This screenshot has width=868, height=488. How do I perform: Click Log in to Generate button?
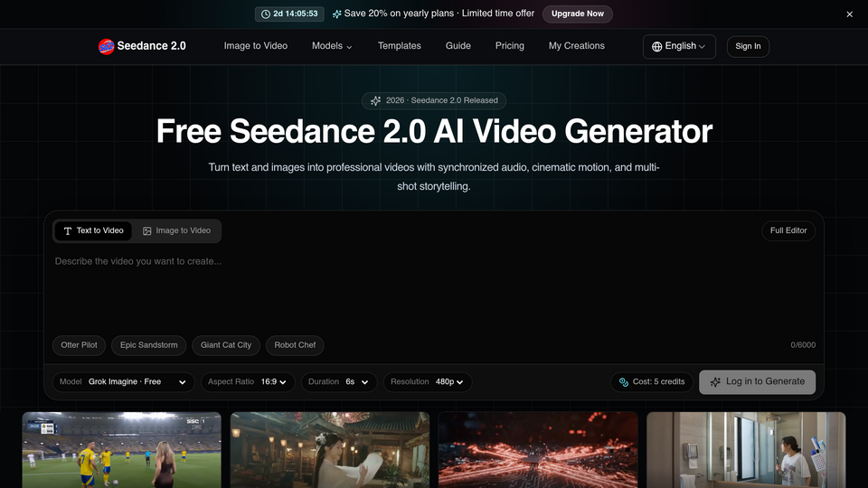(x=758, y=381)
